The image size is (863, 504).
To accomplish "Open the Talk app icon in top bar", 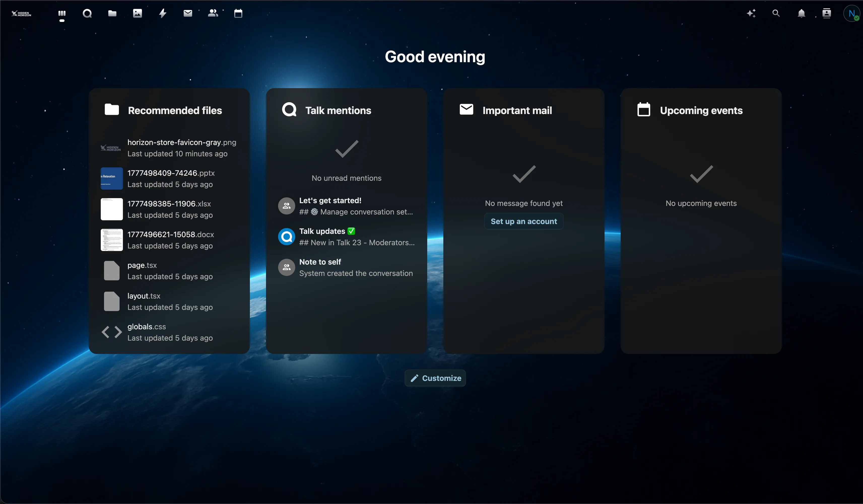I will pos(87,13).
